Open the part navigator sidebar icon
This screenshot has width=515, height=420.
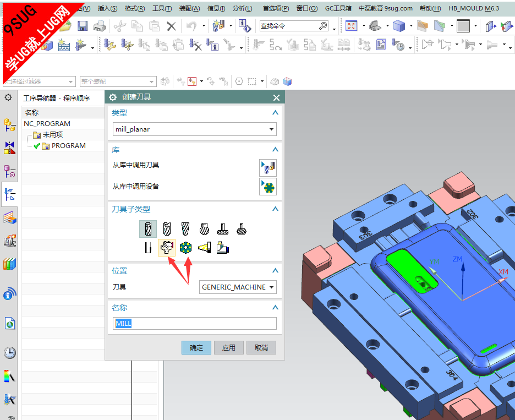[x=10, y=171]
